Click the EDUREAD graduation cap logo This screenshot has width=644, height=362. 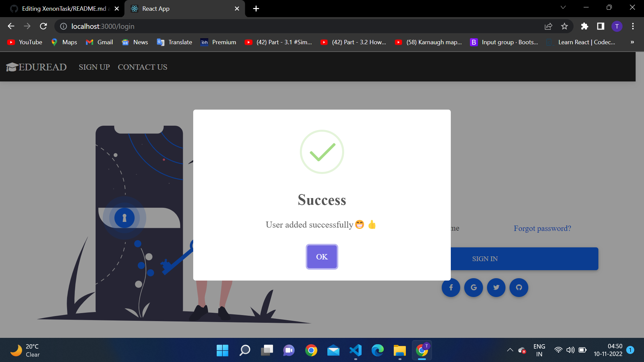(12, 67)
